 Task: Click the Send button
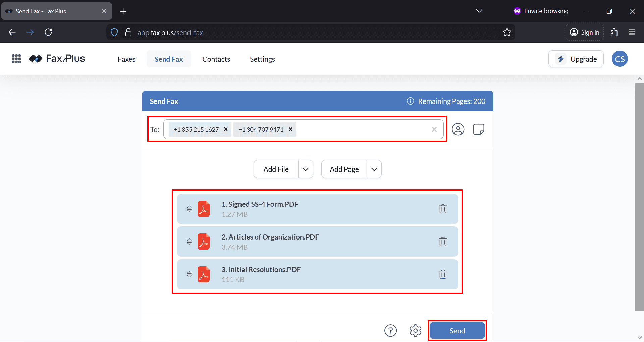click(457, 331)
